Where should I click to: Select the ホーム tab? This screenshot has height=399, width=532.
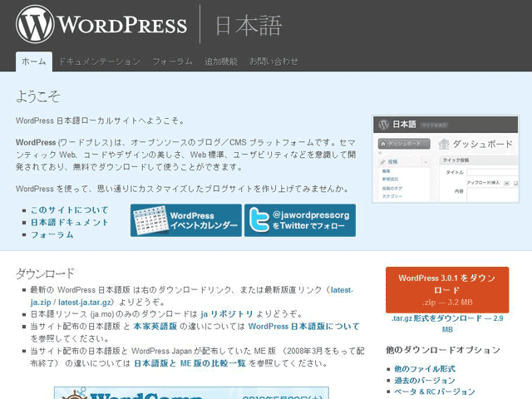coord(34,62)
